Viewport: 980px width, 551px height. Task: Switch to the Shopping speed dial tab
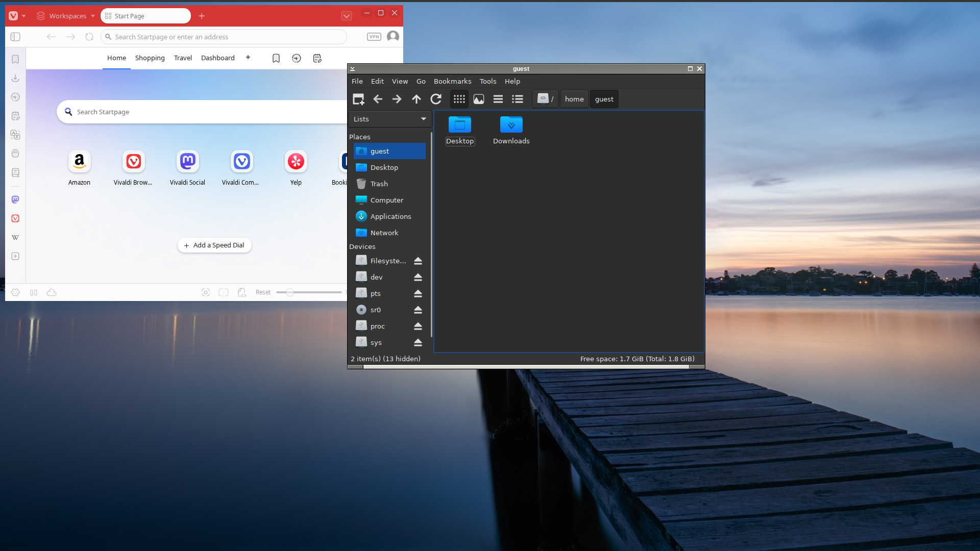[x=150, y=58]
